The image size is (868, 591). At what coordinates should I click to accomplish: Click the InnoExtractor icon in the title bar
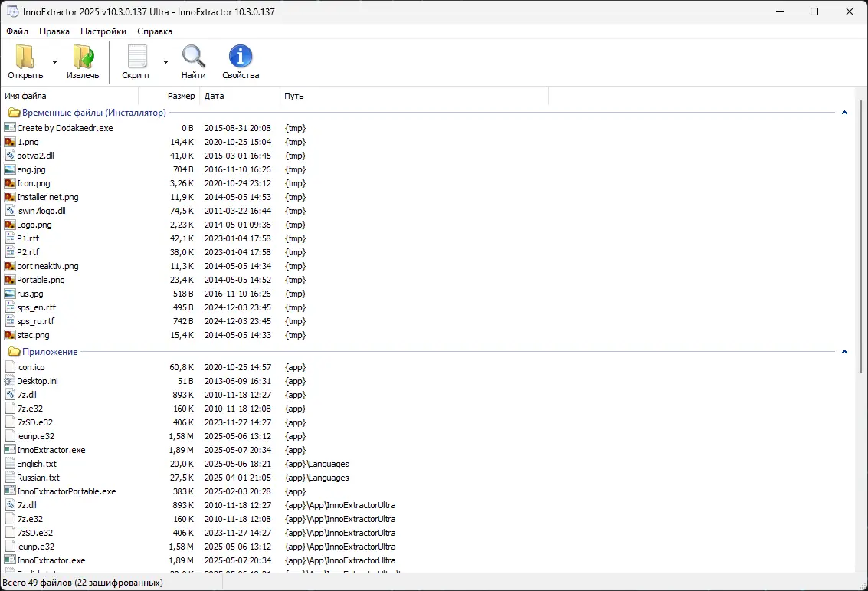point(11,11)
